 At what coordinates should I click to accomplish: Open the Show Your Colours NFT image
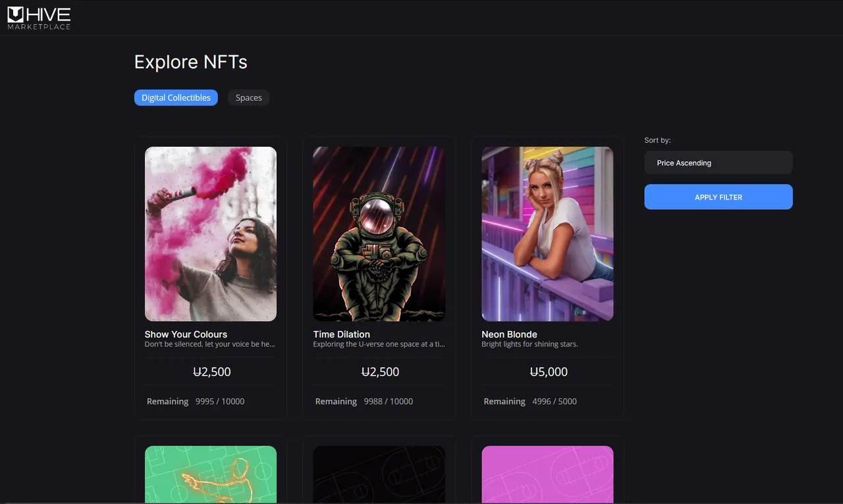tap(211, 234)
